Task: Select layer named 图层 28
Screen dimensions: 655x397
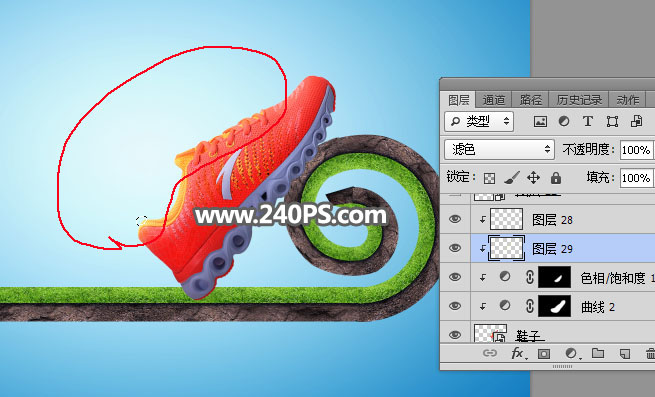Action: coord(552,220)
